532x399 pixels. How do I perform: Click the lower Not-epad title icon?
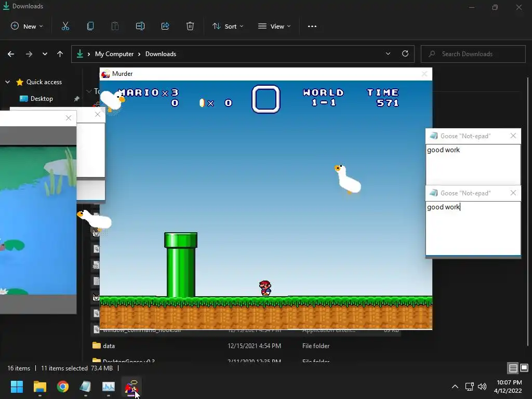pyautogui.click(x=433, y=193)
